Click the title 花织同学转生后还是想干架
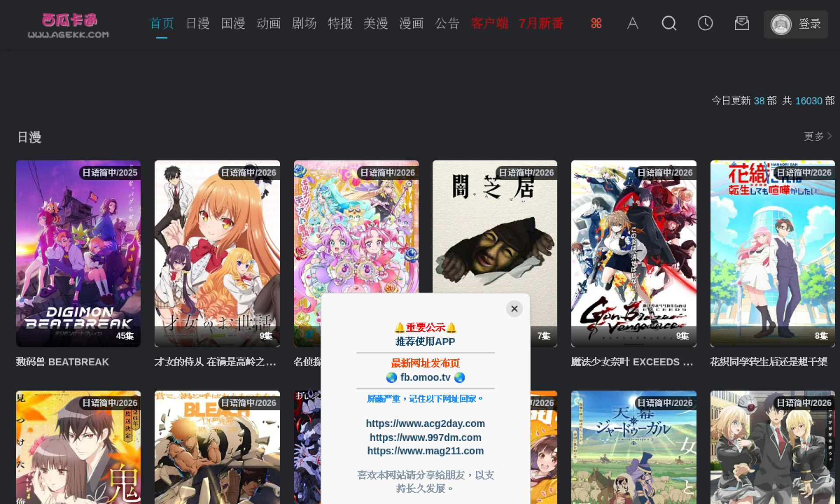 (x=769, y=362)
